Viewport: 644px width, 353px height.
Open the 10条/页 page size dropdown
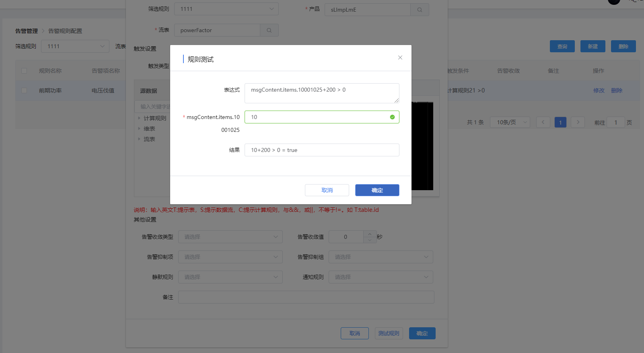[510, 122]
